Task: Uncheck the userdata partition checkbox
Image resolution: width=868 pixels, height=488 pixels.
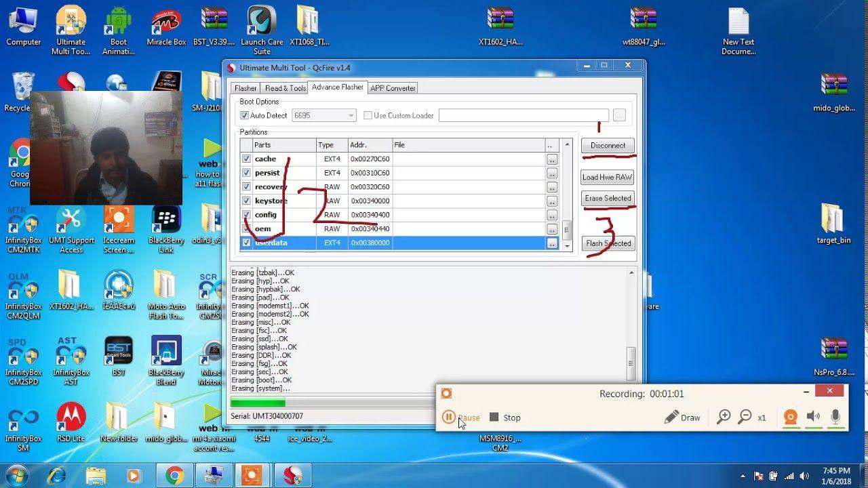Action: click(x=246, y=243)
